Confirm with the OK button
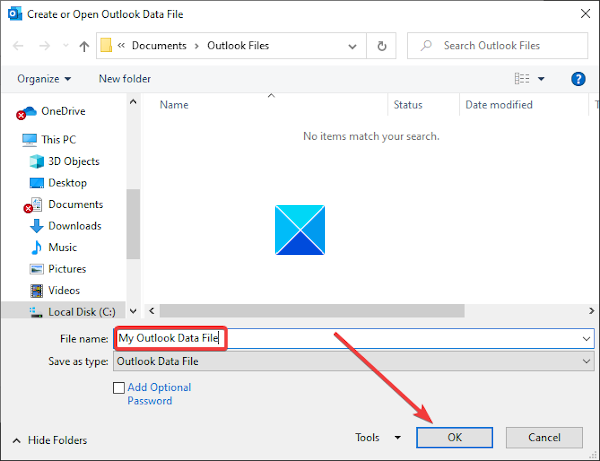Image resolution: width=600 pixels, height=461 pixels. tap(455, 438)
